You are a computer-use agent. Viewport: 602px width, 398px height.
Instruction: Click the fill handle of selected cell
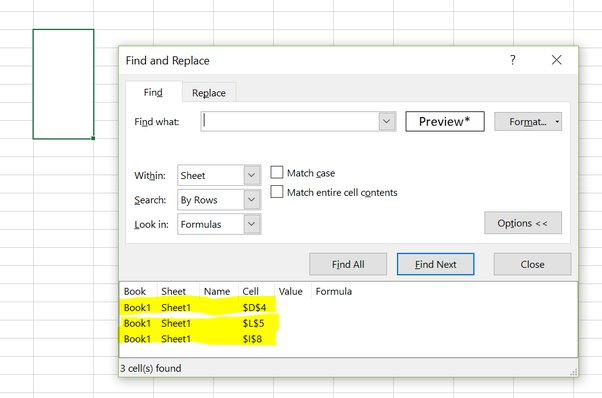(x=93, y=138)
